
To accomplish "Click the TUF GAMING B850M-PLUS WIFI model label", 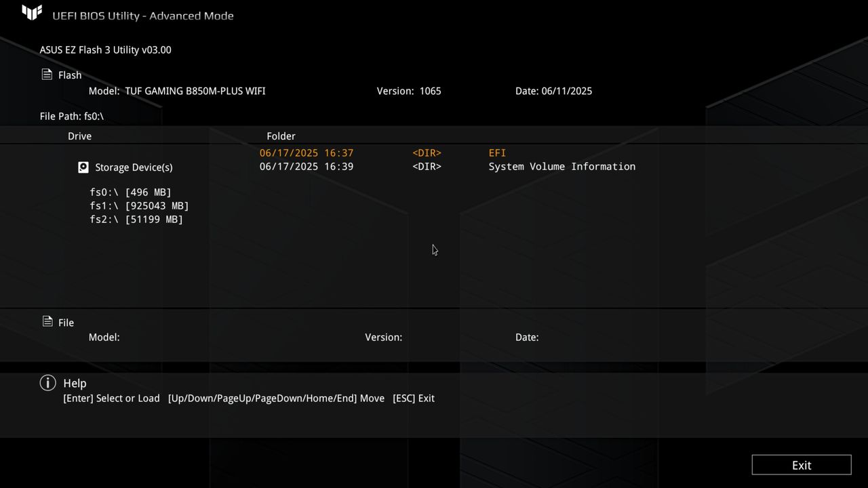I will [195, 91].
